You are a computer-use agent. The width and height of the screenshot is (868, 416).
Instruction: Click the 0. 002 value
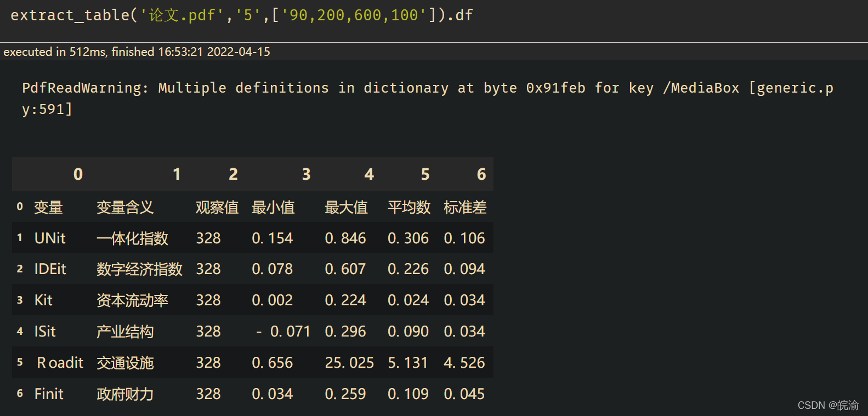(273, 300)
